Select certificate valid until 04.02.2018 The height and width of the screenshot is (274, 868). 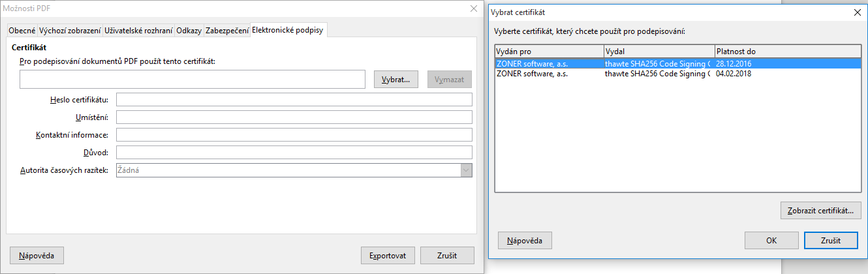pyautogui.click(x=677, y=74)
